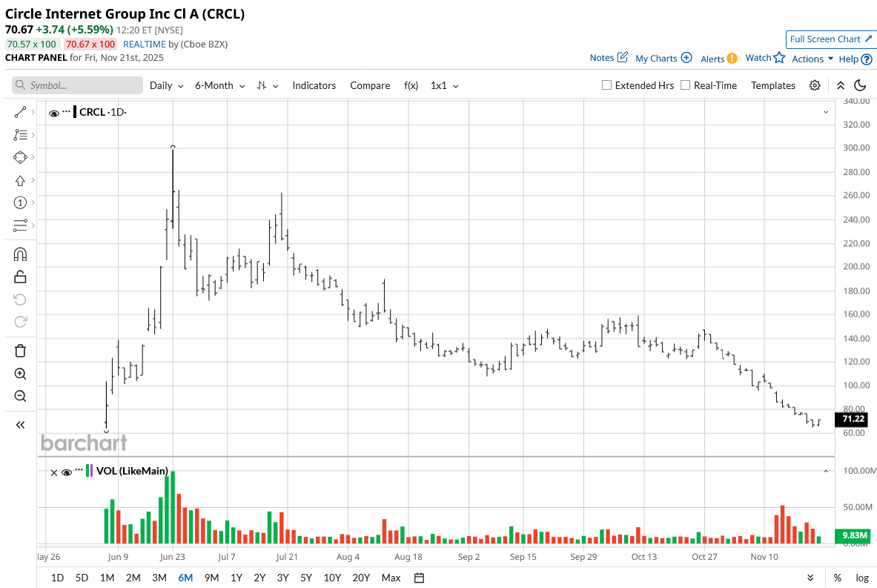Switch to dark mode
The width and height of the screenshot is (877, 588).
(860, 85)
